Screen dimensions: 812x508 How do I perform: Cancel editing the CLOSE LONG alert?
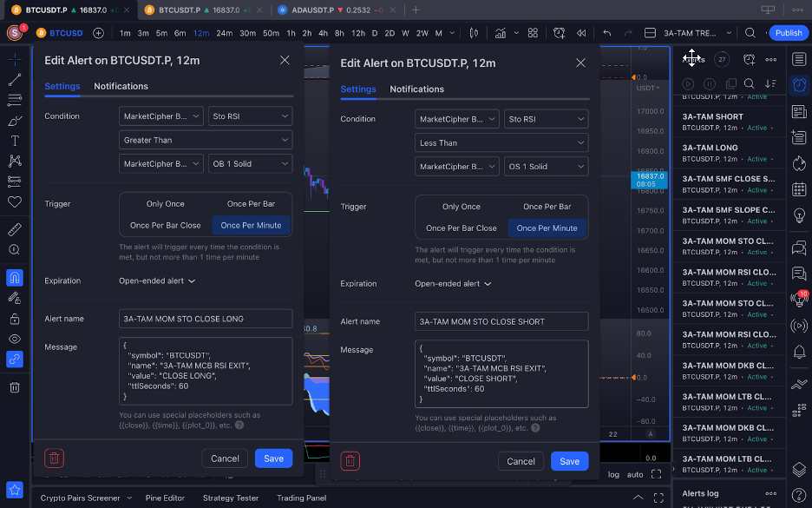tap(225, 459)
